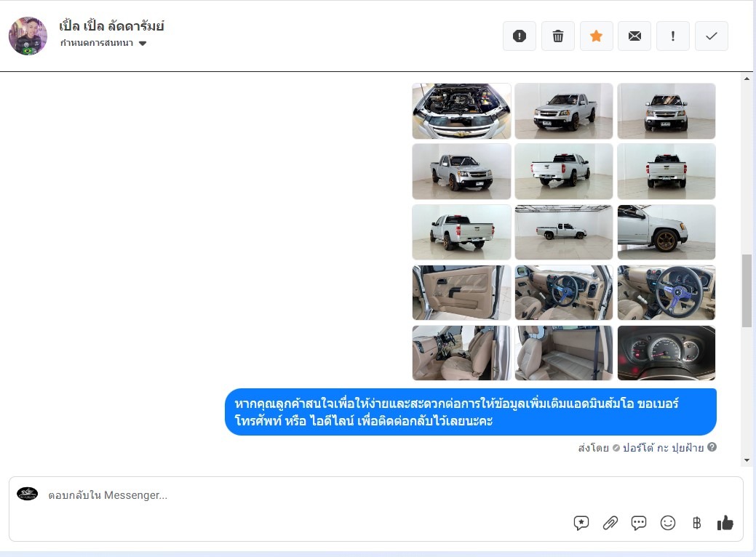Open profile picture of เป็ล เป็ล ลัดดารัมย์
Image resolution: width=756 pixels, height=557 pixels.
tap(28, 36)
